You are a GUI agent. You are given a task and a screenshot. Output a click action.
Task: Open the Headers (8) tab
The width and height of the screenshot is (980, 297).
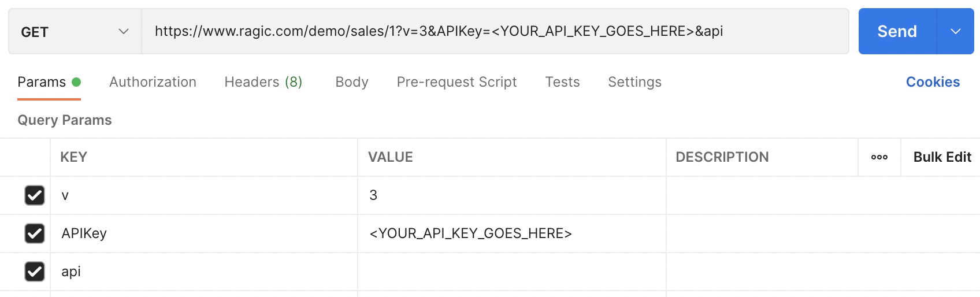point(263,82)
